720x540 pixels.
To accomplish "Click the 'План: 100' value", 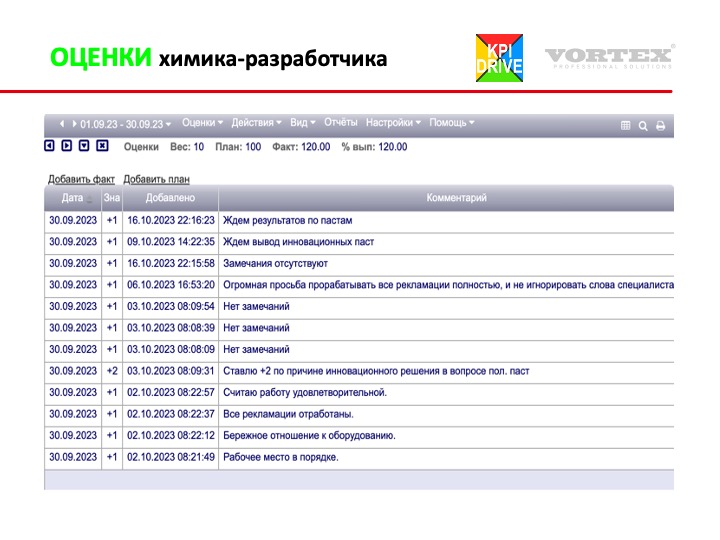I will pyautogui.click(x=238, y=147).
